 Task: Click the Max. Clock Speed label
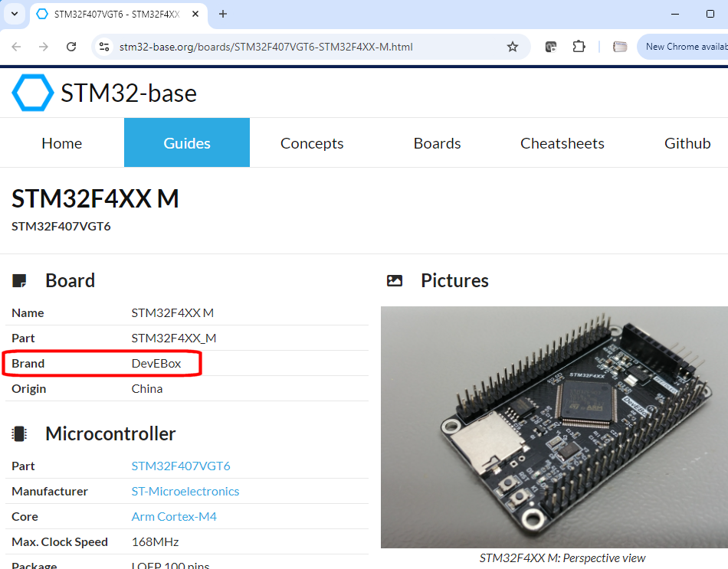[x=60, y=541]
